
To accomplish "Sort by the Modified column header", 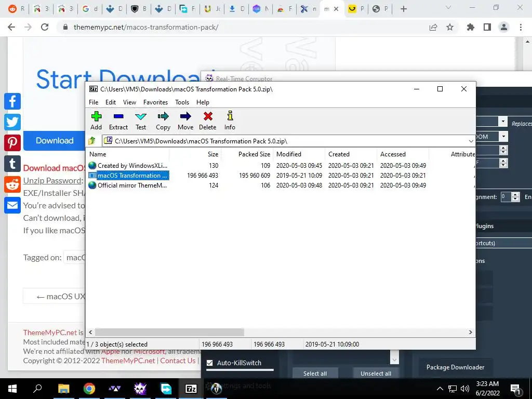I will point(299,154).
